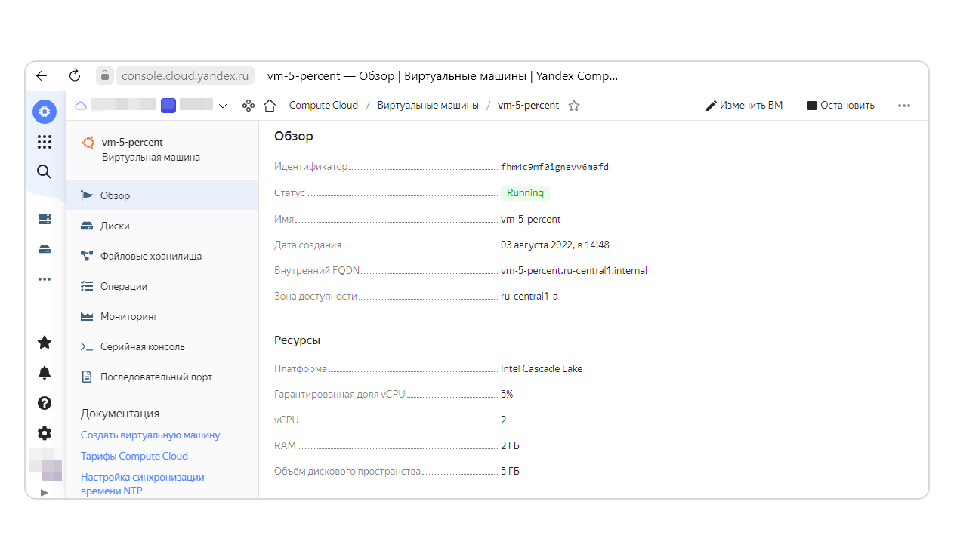Open settings gear icon in left rail
The image size is (954, 560).
(45, 433)
